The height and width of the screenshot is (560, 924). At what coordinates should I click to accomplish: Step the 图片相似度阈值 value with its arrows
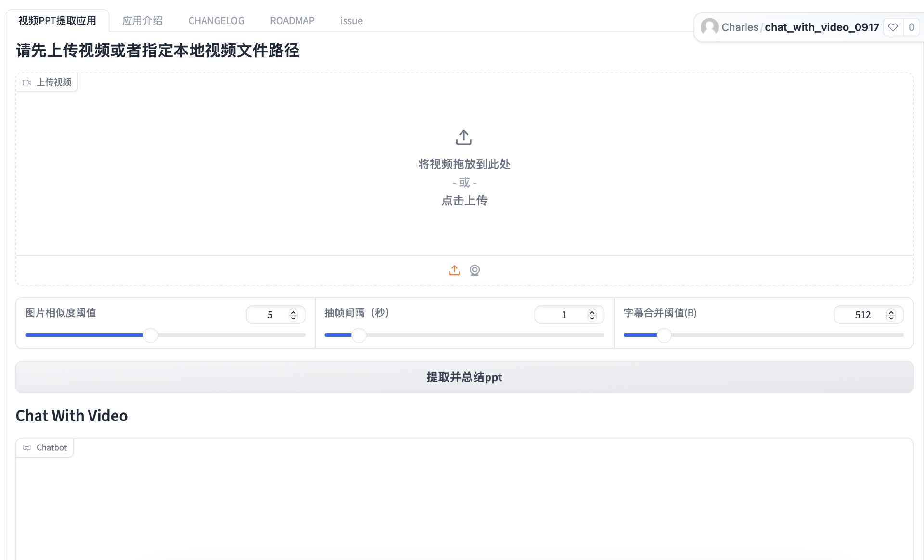[293, 315]
